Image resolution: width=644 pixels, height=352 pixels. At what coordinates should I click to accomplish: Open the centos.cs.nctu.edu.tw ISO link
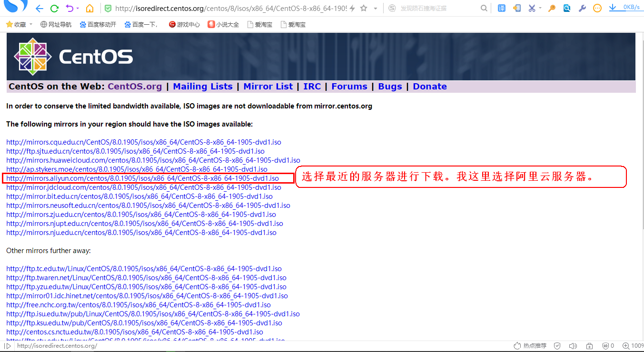[135, 332]
